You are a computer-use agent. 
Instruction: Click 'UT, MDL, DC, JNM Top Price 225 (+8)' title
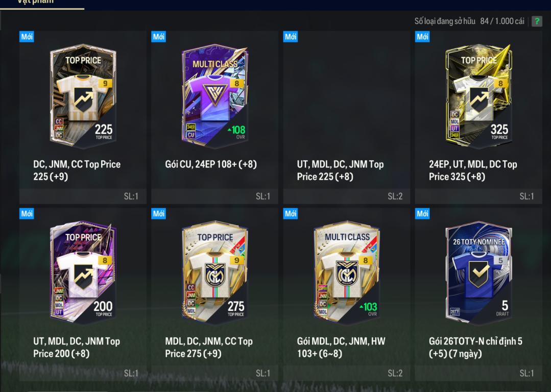[x=340, y=170]
